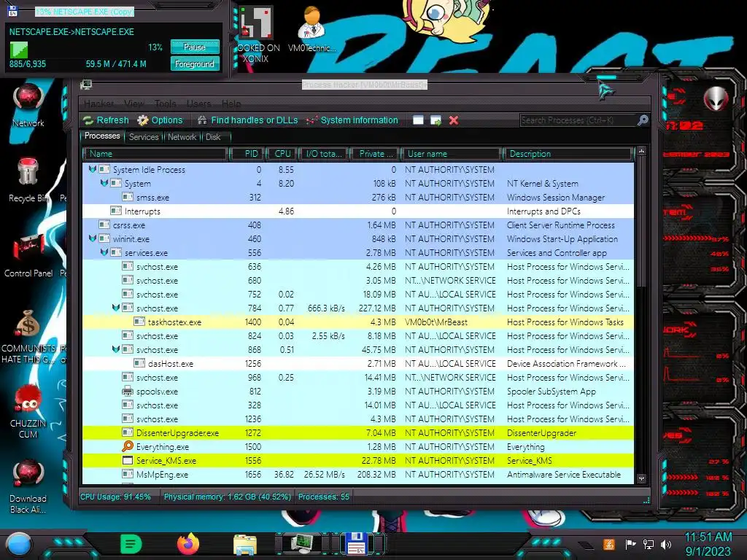Select the DissenterUpgrader.exe process row
The width and height of the screenshot is (747, 560).
[x=357, y=433]
